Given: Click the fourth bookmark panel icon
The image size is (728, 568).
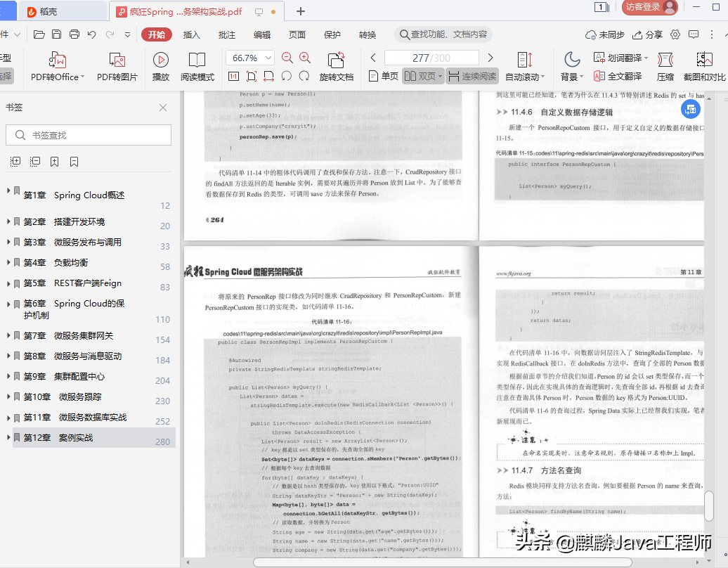Looking at the screenshot, I should (x=74, y=162).
